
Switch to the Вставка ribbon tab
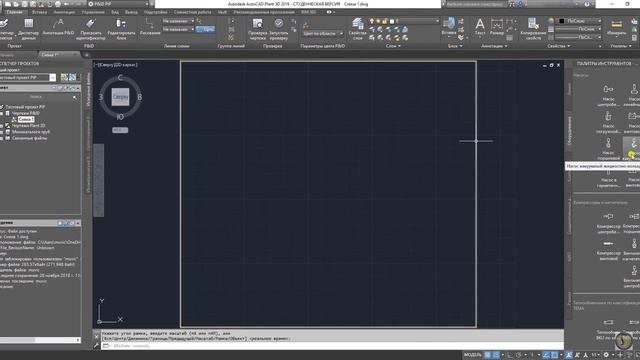pos(40,12)
